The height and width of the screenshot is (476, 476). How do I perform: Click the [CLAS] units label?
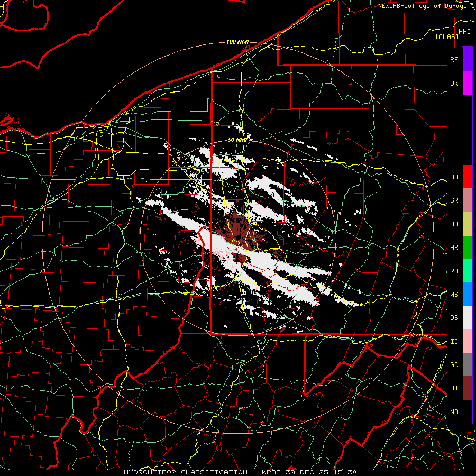coord(447,37)
